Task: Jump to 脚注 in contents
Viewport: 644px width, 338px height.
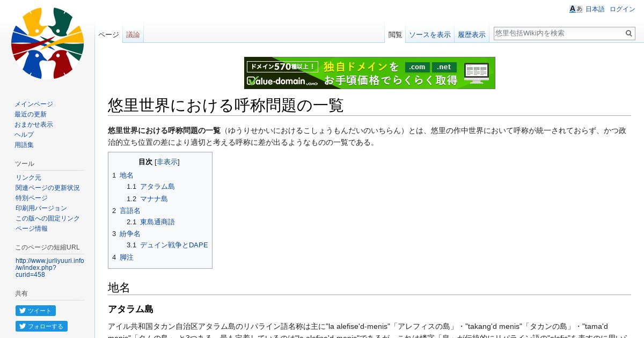Action: coord(127,258)
